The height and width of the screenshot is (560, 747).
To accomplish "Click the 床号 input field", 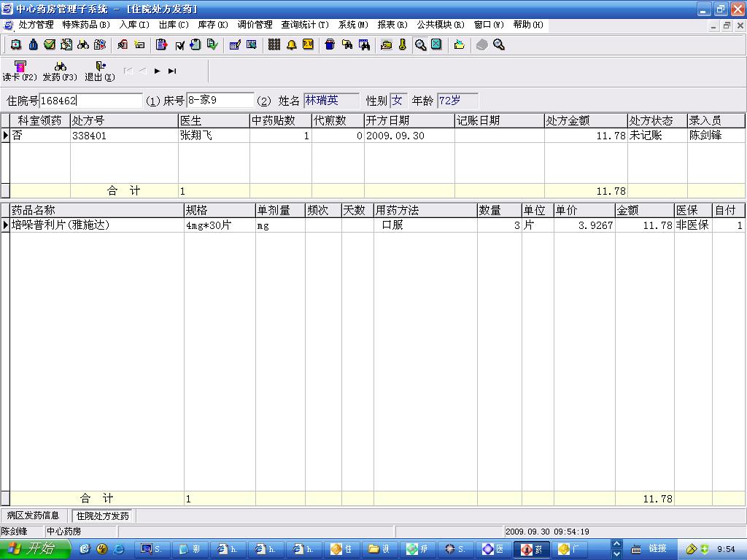I will [x=220, y=101].
